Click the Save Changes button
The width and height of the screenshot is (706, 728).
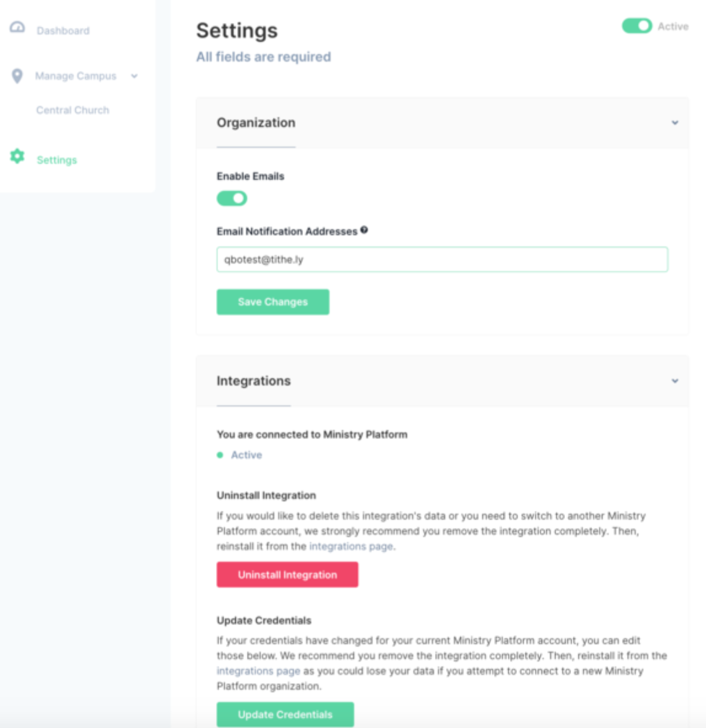(272, 302)
